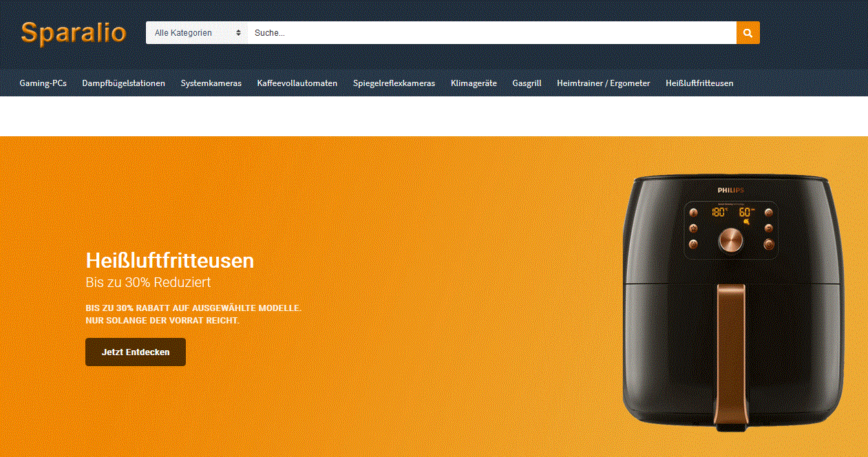Screen dimensions: 868x457
Task: Focus the Suche search field
Action: (491, 32)
